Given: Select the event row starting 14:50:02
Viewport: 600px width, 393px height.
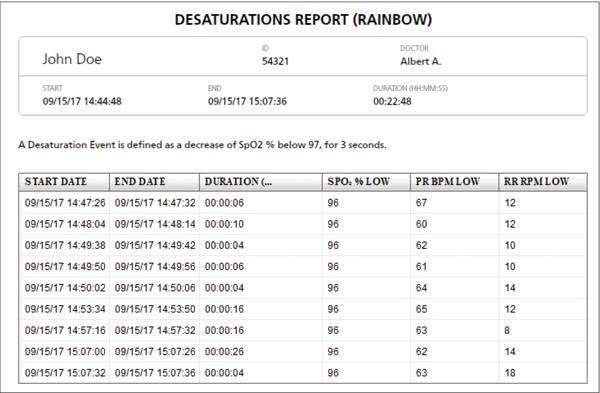Looking at the screenshot, I should 303,288.
